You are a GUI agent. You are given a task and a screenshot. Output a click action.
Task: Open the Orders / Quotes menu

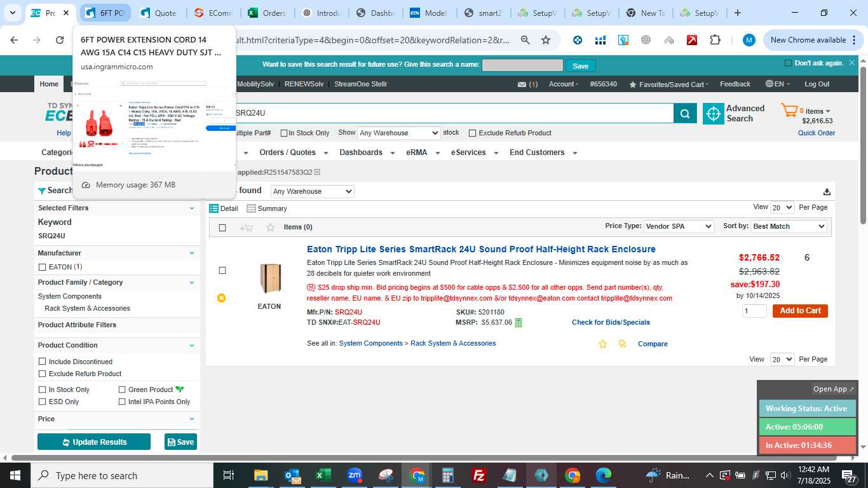[294, 152]
